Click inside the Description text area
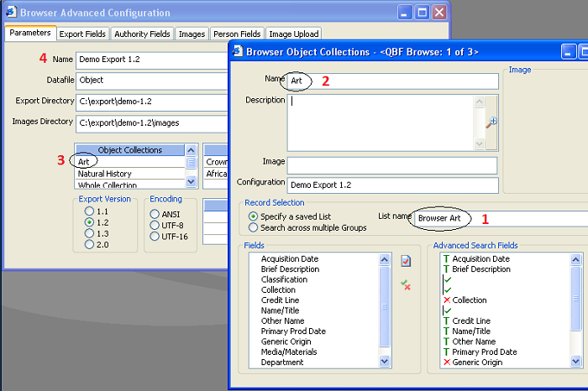588x391 pixels. [381, 123]
